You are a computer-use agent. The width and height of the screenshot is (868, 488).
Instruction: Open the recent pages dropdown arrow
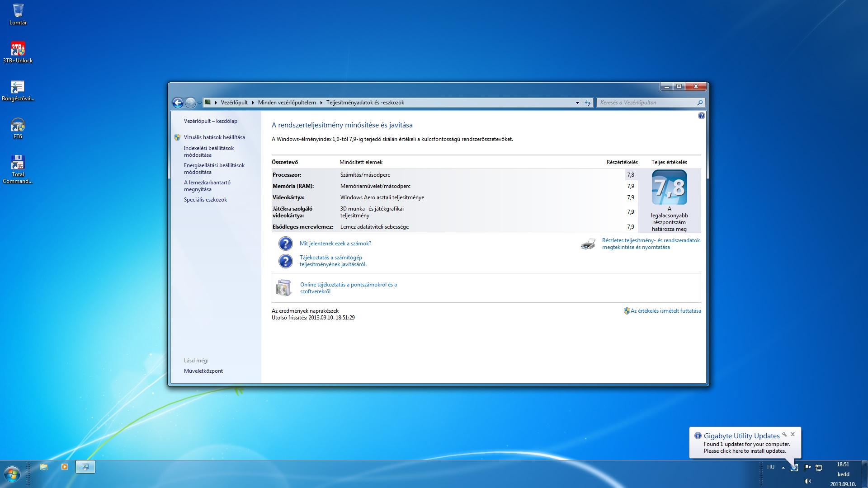(x=199, y=103)
